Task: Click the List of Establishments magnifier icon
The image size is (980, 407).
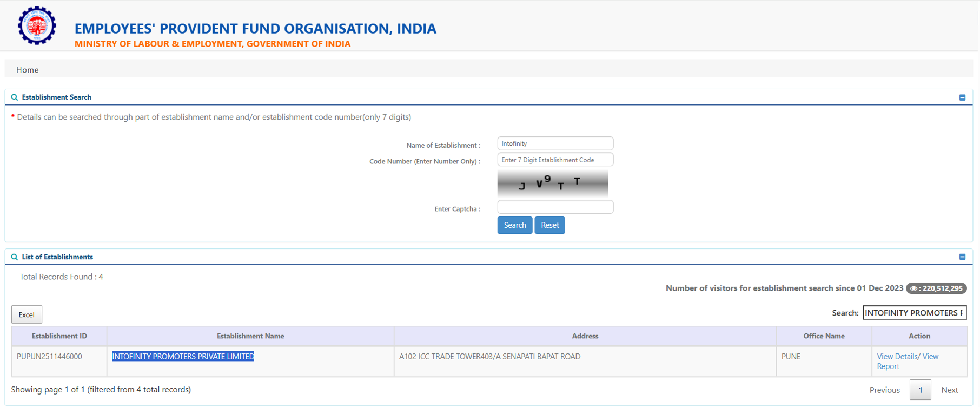Action: click(x=15, y=257)
